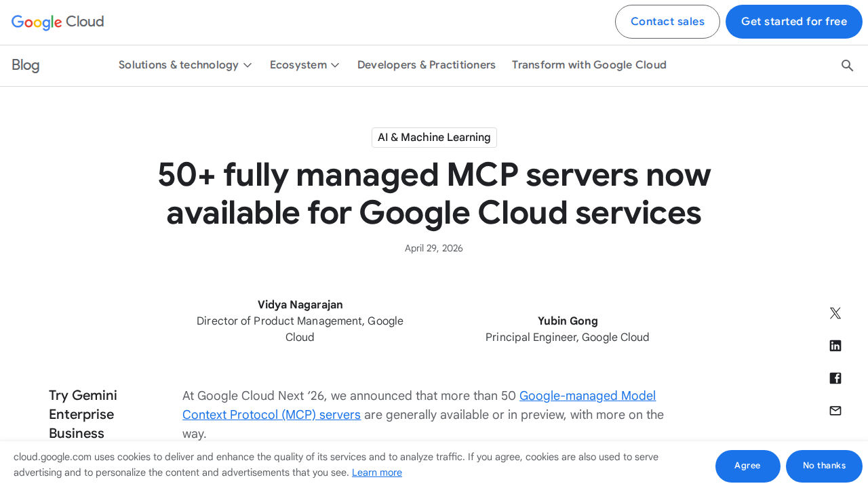Click author name Vidya Nagarajan
The image size is (868, 488).
click(300, 305)
